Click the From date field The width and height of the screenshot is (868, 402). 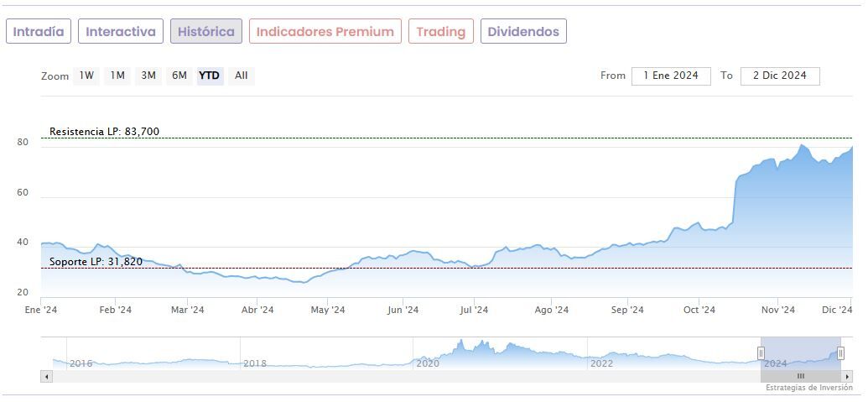click(x=671, y=76)
